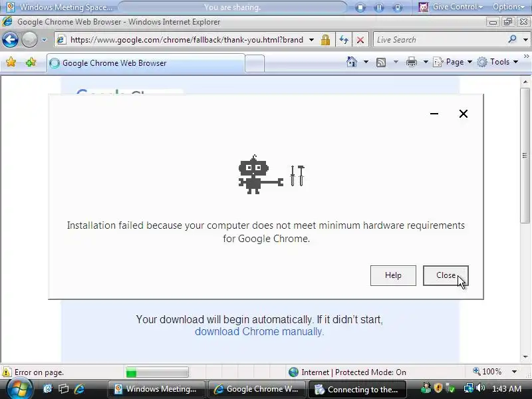Screen dimensions: 532x399
Task: Click the Show Desktop quick launch icon
Action: pos(47,389)
